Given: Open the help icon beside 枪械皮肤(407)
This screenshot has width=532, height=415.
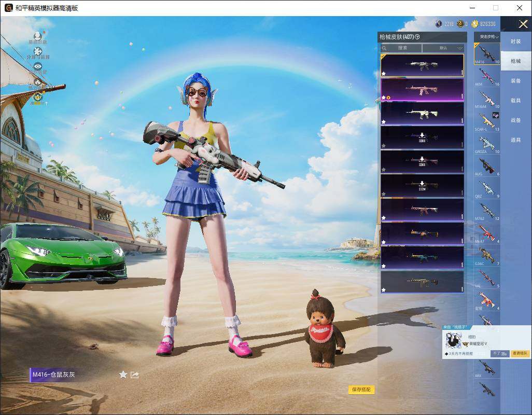Looking at the screenshot, I should pyautogui.click(x=417, y=37).
